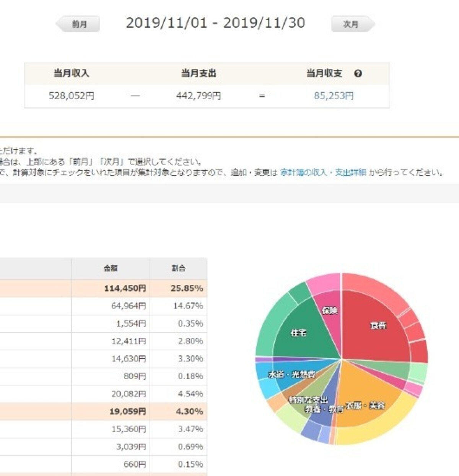Image resolution: width=459 pixels, height=476 pixels.
Task: Click the 金額 column header
Action: (x=111, y=268)
